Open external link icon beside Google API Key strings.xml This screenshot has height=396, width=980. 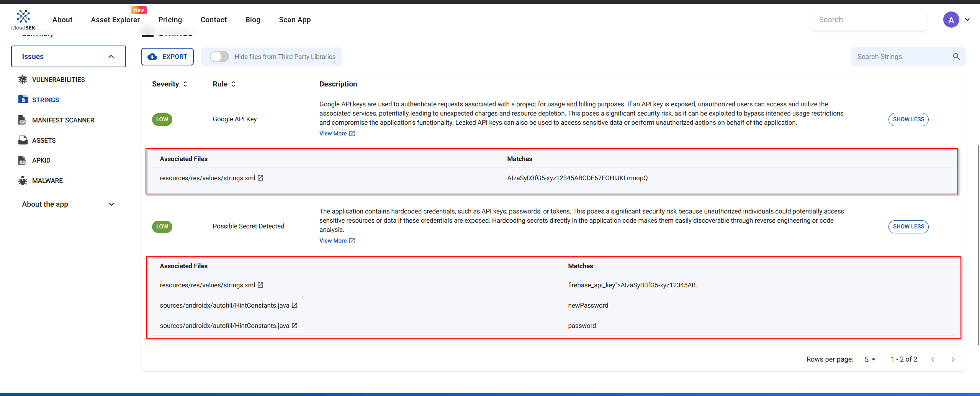tap(260, 178)
